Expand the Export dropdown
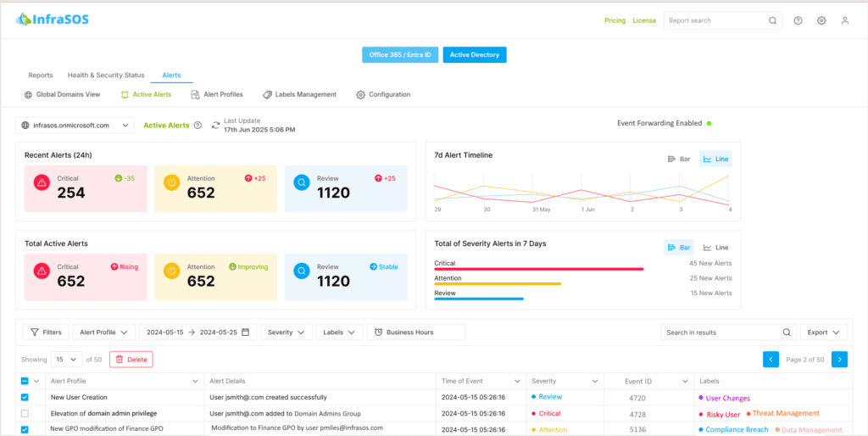This screenshot has width=868, height=436. click(x=823, y=333)
